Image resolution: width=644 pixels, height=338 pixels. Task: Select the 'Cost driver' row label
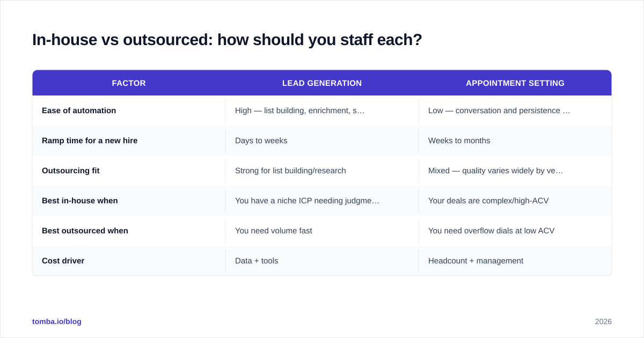click(x=63, y=261)
